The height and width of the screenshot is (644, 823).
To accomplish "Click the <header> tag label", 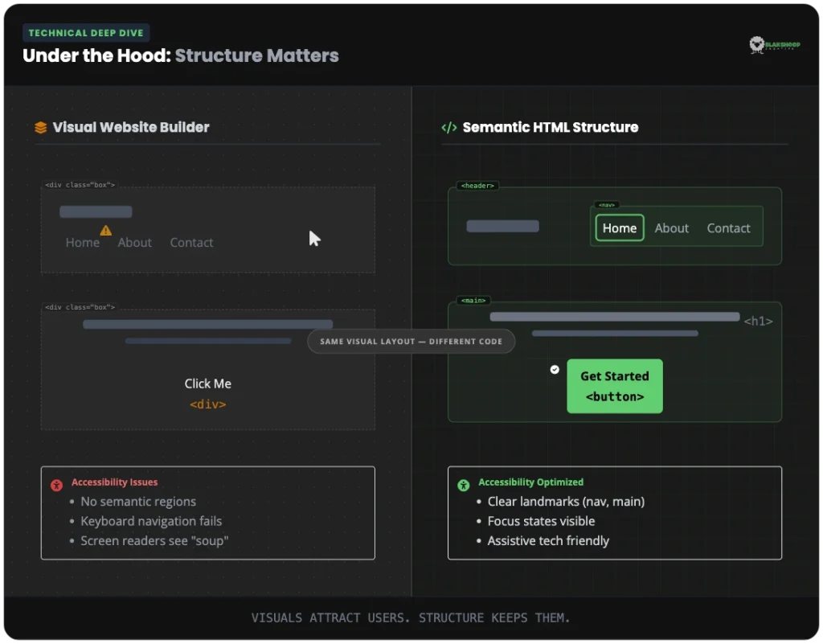I will (x=477, y=186).
